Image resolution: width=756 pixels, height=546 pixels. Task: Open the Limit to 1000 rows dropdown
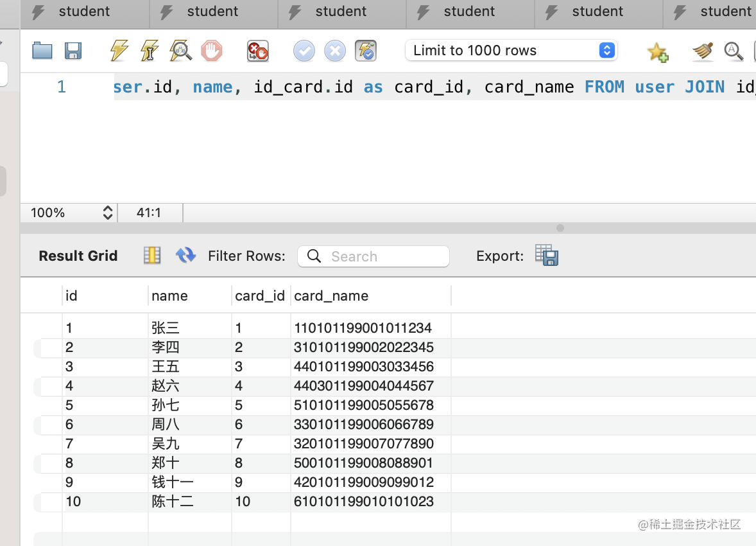click(x=511, y=50)
